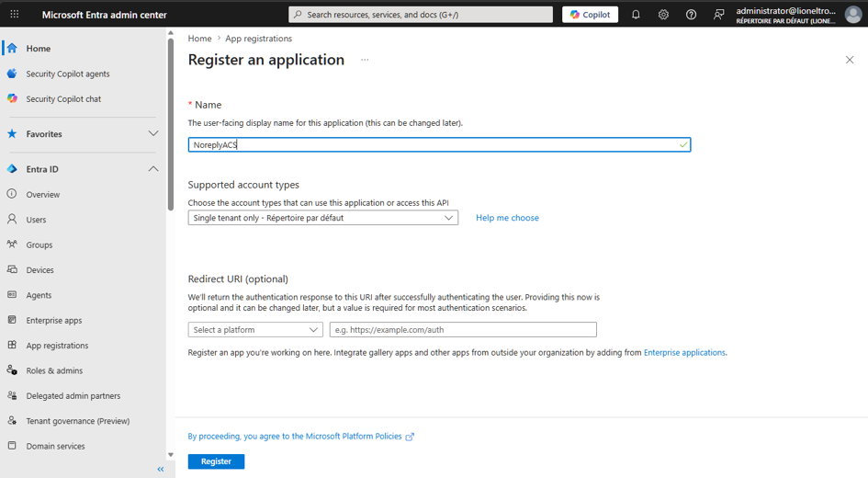Click the application Name input field

[x=439, y=144]
